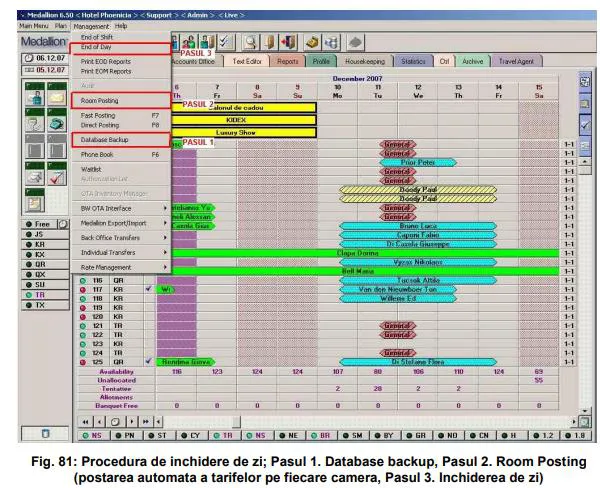Open the receptionist desk icon in sidebar

[x=34, y=94]
